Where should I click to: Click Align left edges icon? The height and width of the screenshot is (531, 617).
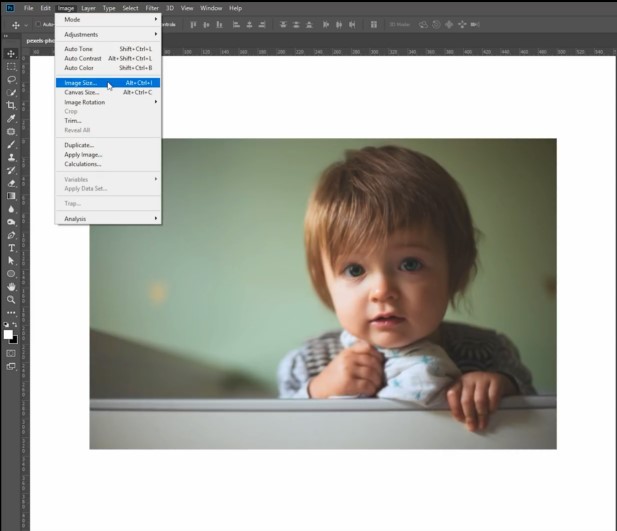point(236,25)
